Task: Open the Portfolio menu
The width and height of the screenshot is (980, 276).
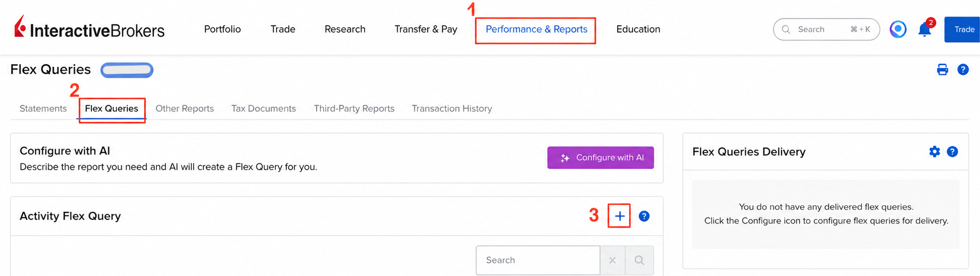Action: pyautogui.click(x=223, y=29)
